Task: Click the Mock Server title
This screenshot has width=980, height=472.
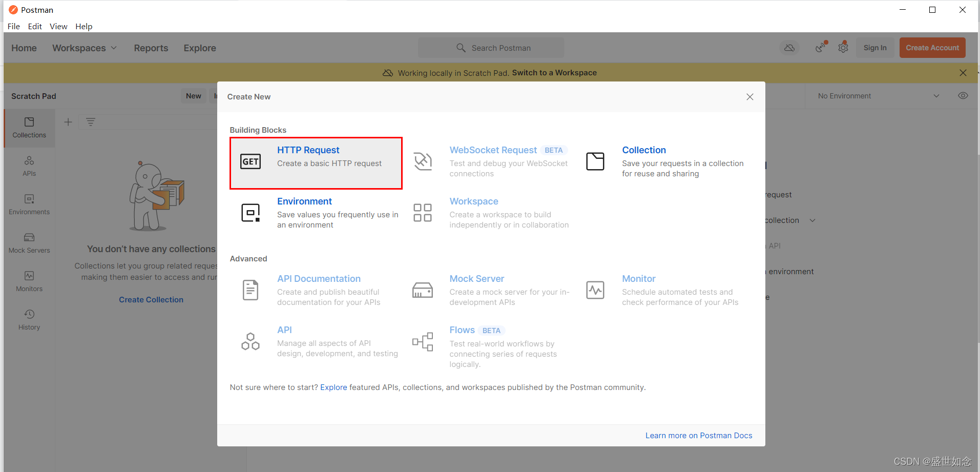Action: click(477, 279)
